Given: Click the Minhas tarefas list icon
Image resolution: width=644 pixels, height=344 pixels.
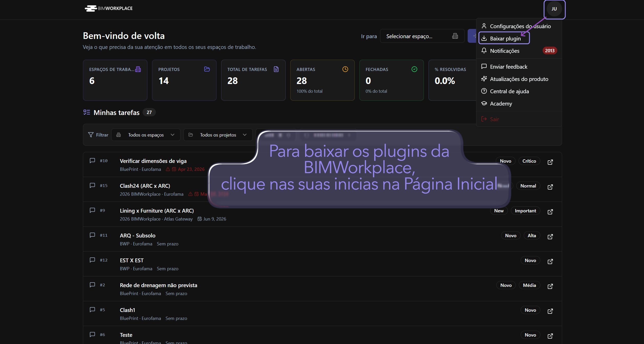Looking at the screenshot, I should tap(87, 112).
